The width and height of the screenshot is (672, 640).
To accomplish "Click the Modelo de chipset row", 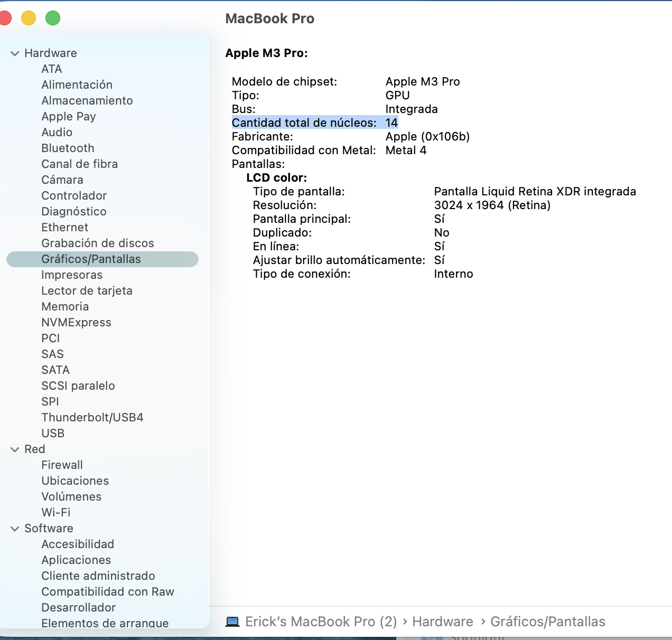I will (346, 82).
